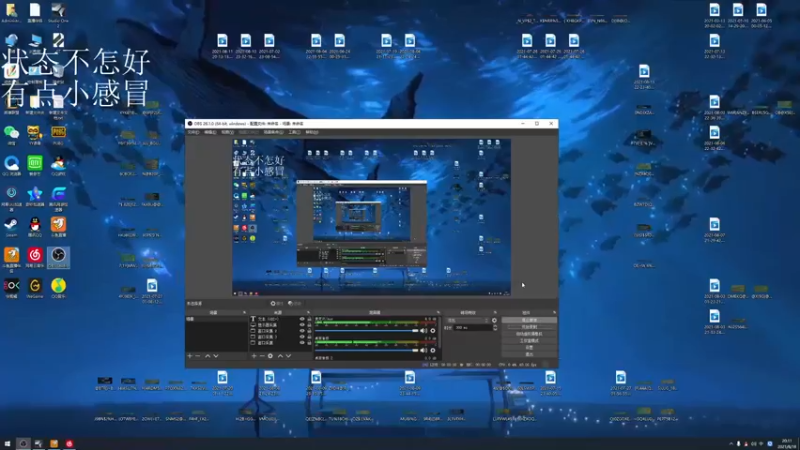Open WeGame desktop shortcut
This screenshot has width=800, height=450.
35,288
